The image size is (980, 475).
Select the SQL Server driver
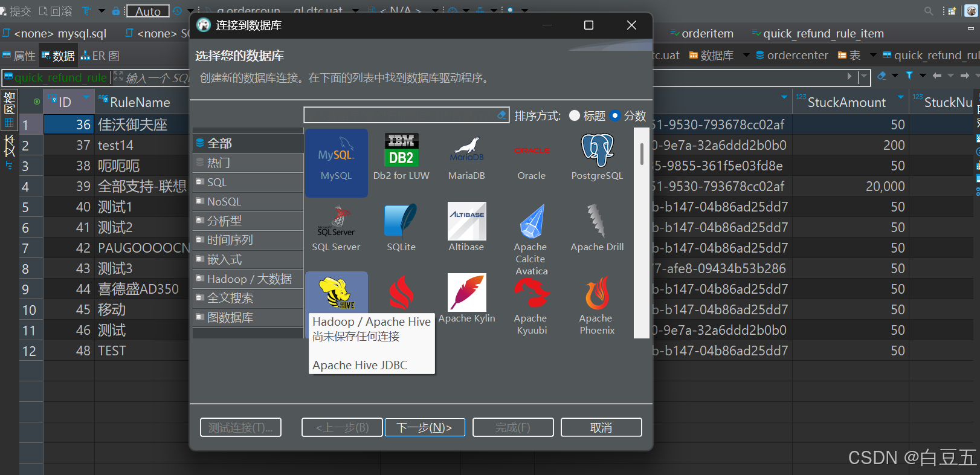pos(336,228)
